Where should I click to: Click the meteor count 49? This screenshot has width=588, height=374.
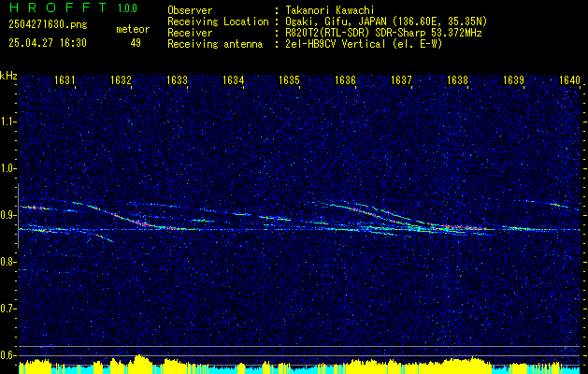pyautogui.click(x=136, y=43)
